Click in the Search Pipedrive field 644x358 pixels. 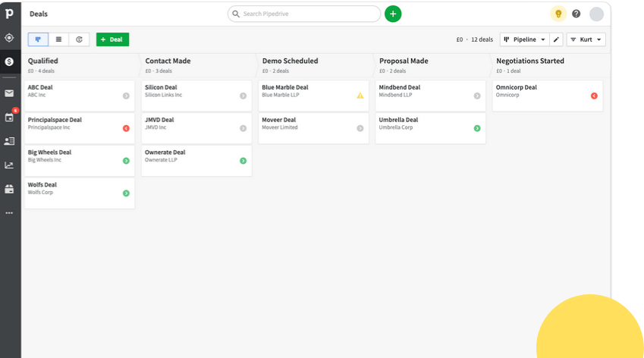304,14
